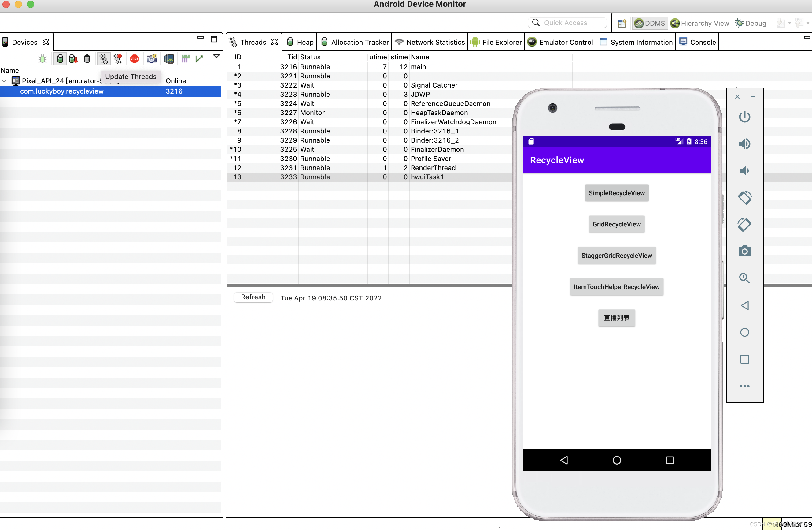Click the screenshot capture button on emulator
This screenshot has width=812, height=530.
pyautogui.click(x=744, y=251)
